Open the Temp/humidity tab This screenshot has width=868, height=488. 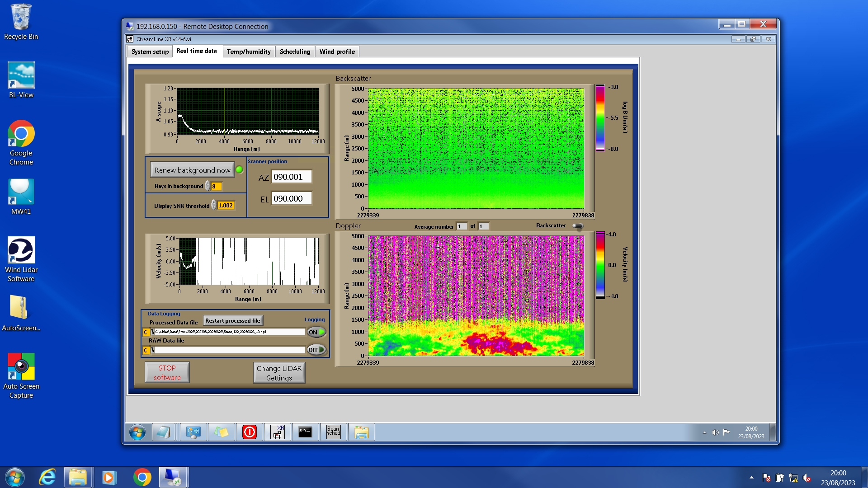point(249,52)
